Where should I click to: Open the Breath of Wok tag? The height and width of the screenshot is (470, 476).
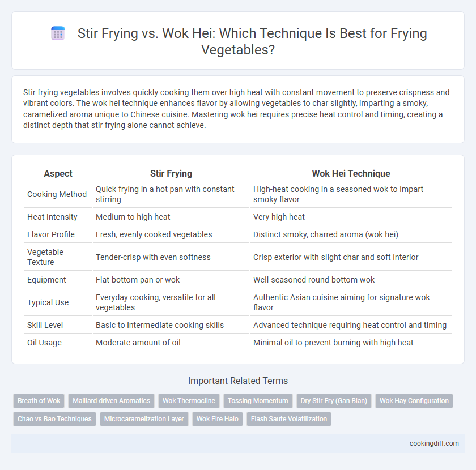[39, 401]
